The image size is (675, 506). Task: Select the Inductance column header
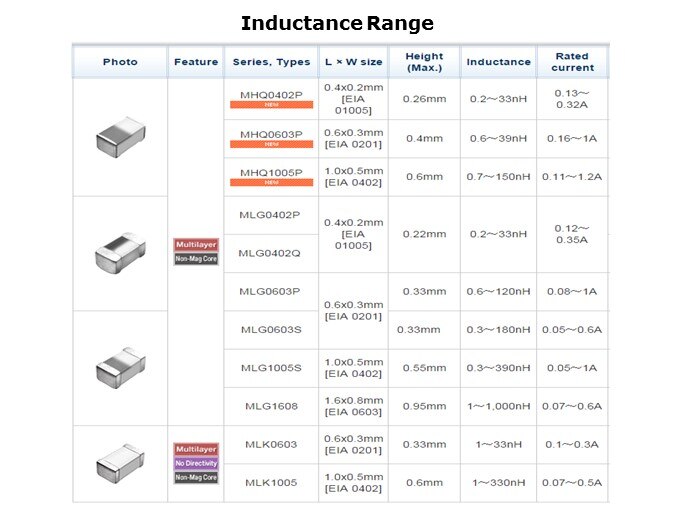click(x=498, y=62)
